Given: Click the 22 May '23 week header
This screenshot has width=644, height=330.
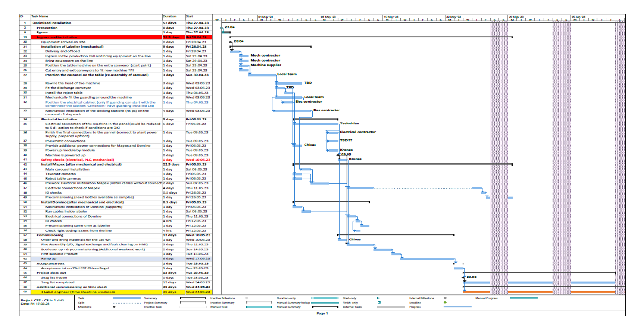Looking at the screenshot, I should click(453, 17).
